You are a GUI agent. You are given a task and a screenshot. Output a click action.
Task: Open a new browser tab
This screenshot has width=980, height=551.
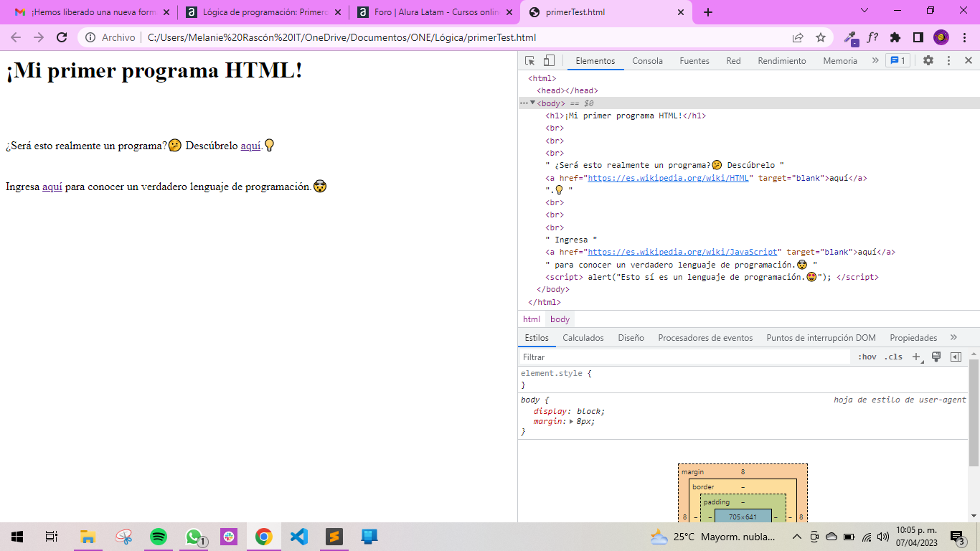708,12
